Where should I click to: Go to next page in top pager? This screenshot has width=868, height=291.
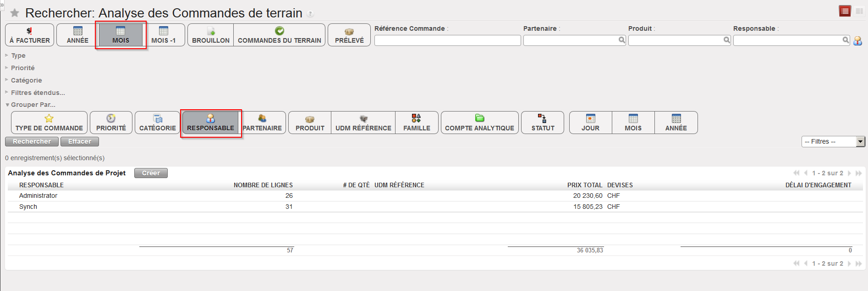[x=849, y=173]
